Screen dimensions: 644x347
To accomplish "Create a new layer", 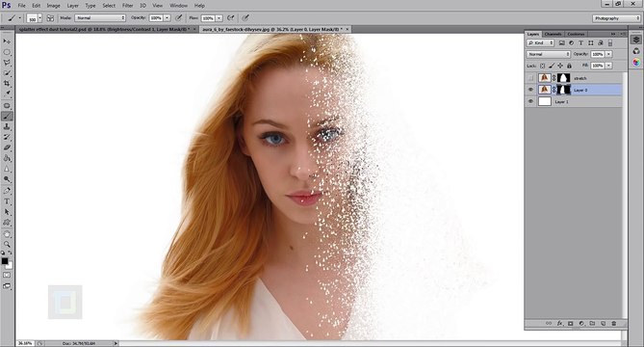I will (603, 324).
